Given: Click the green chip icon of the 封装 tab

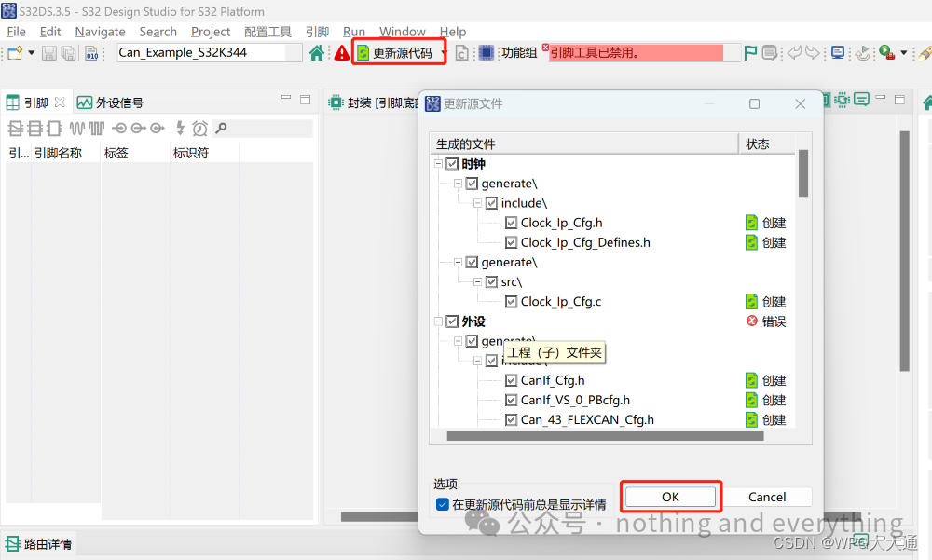Looking at the screenshot, I should pyautogui.click(x=336, y=102).
